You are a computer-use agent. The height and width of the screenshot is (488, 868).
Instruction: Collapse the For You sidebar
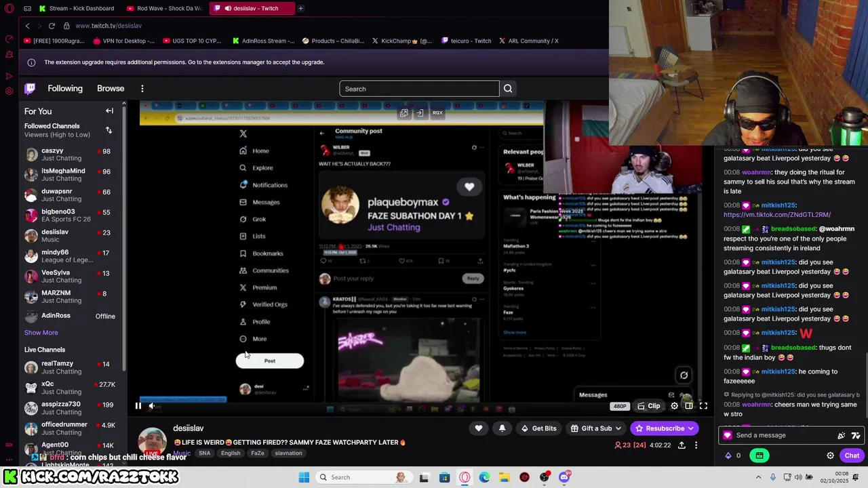[109, 111]
